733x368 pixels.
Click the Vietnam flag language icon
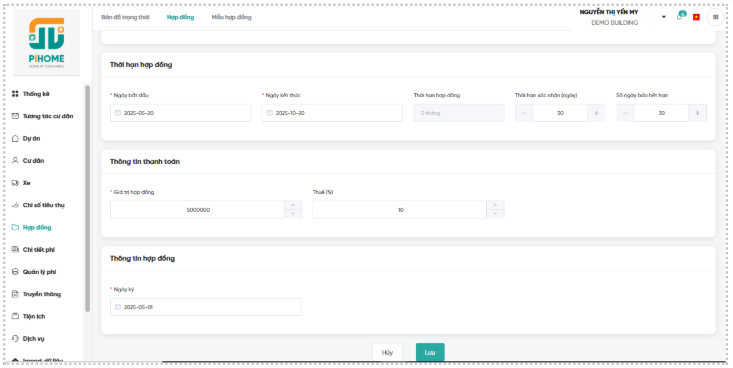(696, 17)
